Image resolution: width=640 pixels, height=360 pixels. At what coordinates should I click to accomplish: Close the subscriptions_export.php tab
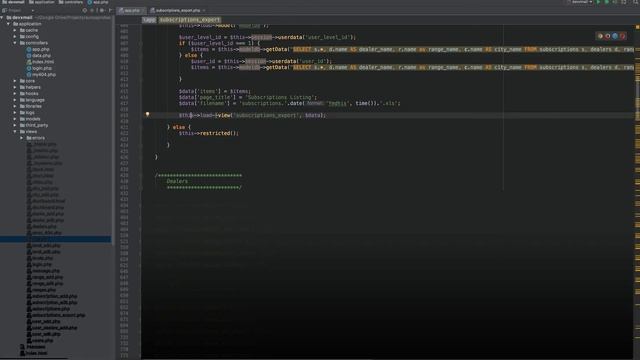coord(204,11)
